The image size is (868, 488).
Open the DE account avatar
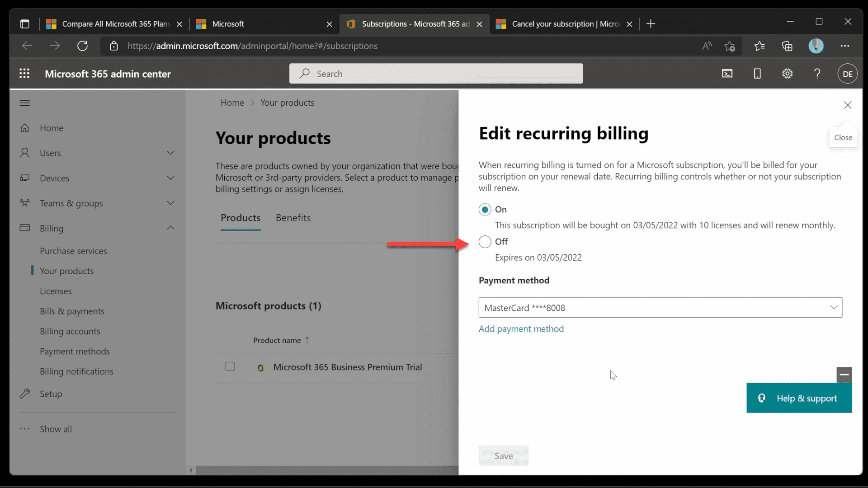click(847, 74)
